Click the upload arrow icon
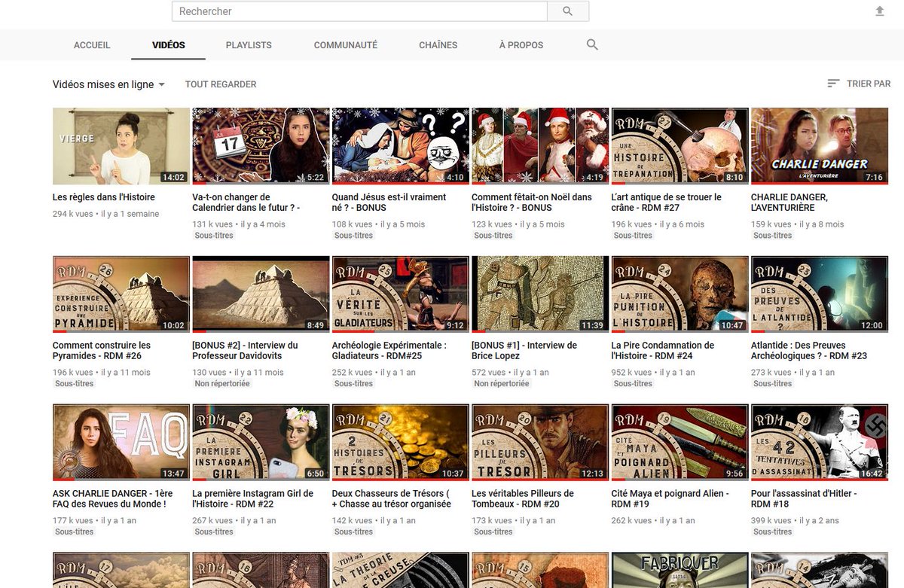This screenshot has height=588, width=904. click(879, 11)
